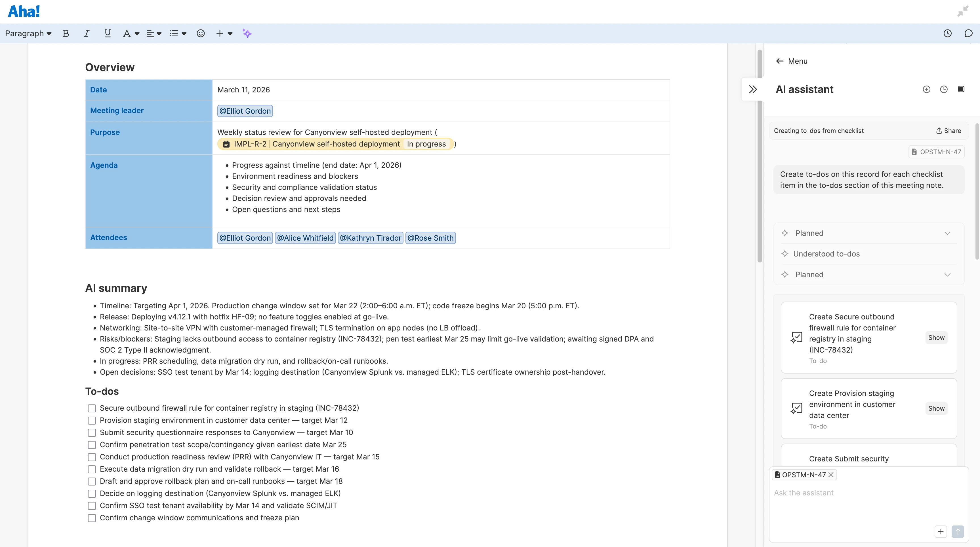The height and width of the screenshot is (547, 980).
Task: Open the list formatting dropdown
Action: pos(177,33)
